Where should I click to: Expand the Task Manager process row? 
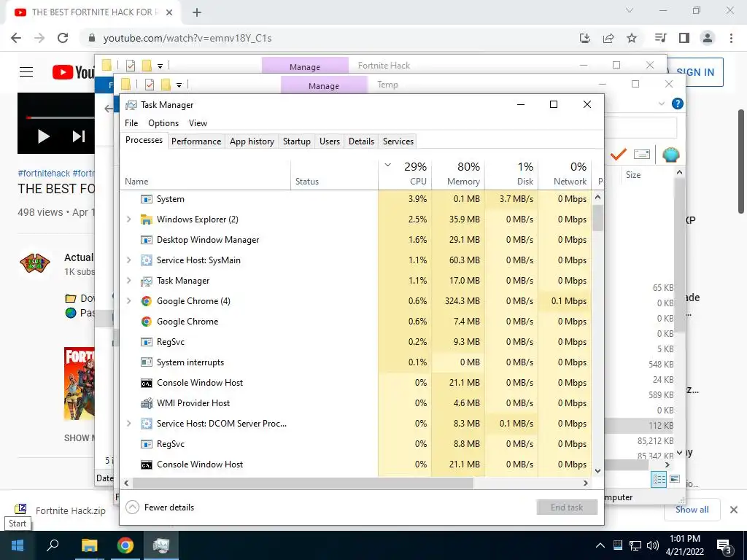click(x=128, y=281)
